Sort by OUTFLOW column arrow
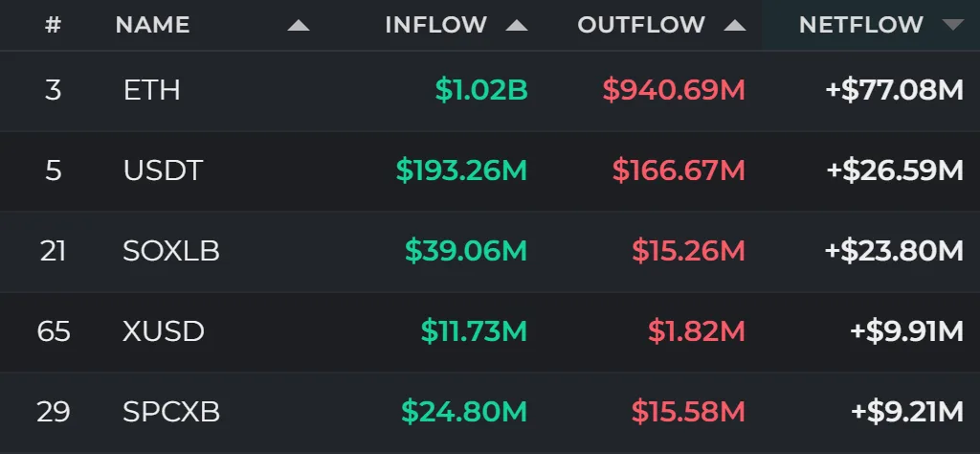The image size is (980, 454). point(734,26)
